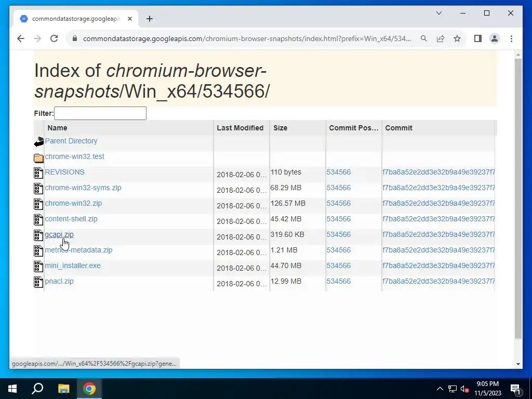Click the Parent Directory back-arrow icon
Image resolution: width=532 pixels, height=399 pixels.
coord(38,142)
